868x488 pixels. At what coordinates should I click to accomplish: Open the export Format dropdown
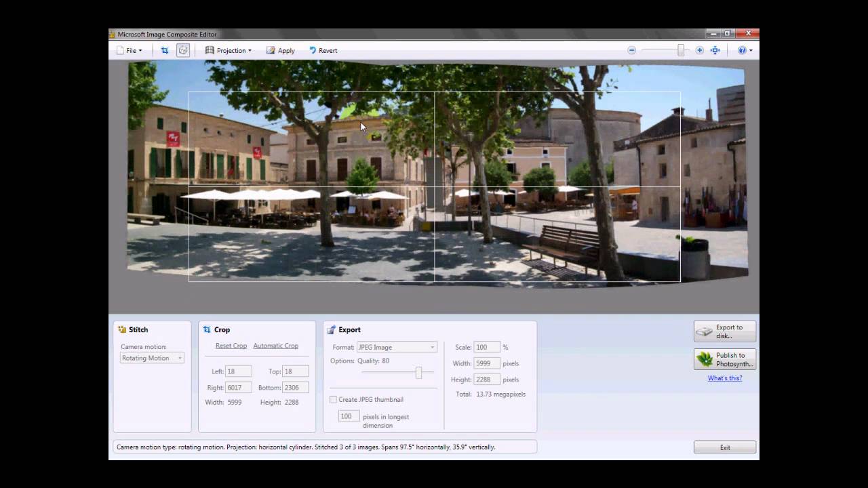click(397, 347)
